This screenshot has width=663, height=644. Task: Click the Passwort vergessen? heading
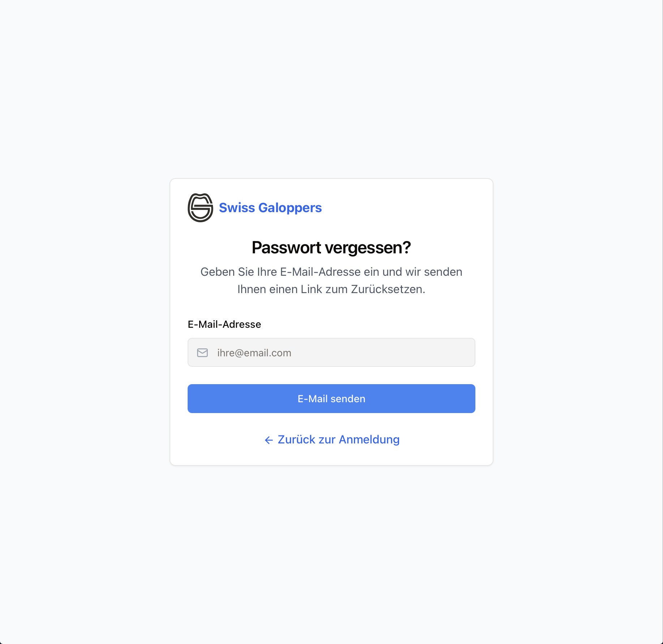pyautogui.click(x=331, y=248)
